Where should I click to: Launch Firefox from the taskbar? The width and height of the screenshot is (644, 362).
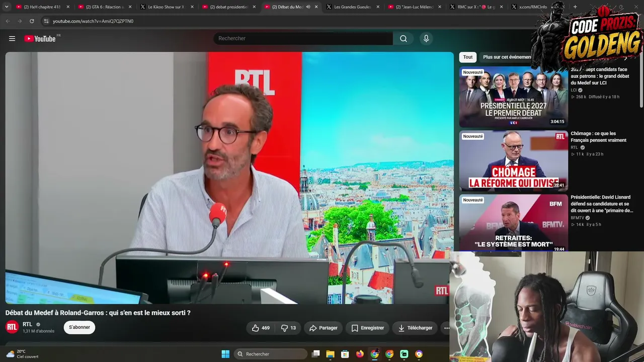click(x=360, y=354)
